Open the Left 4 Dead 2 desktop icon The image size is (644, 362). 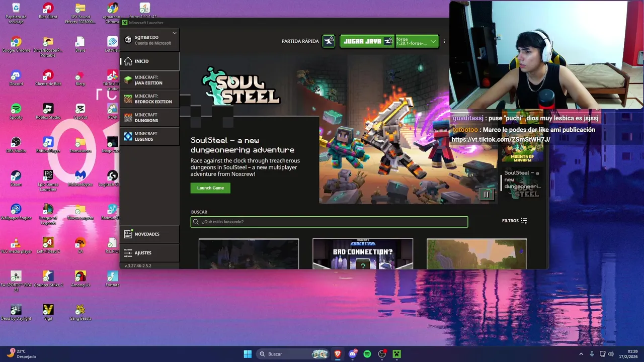48,245
